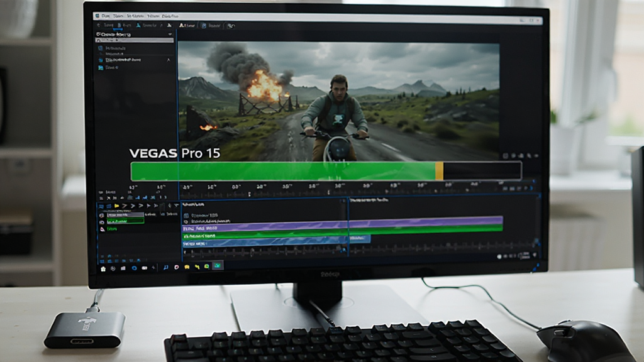Open the small triangle menu at bottom right

coord(535,255)
